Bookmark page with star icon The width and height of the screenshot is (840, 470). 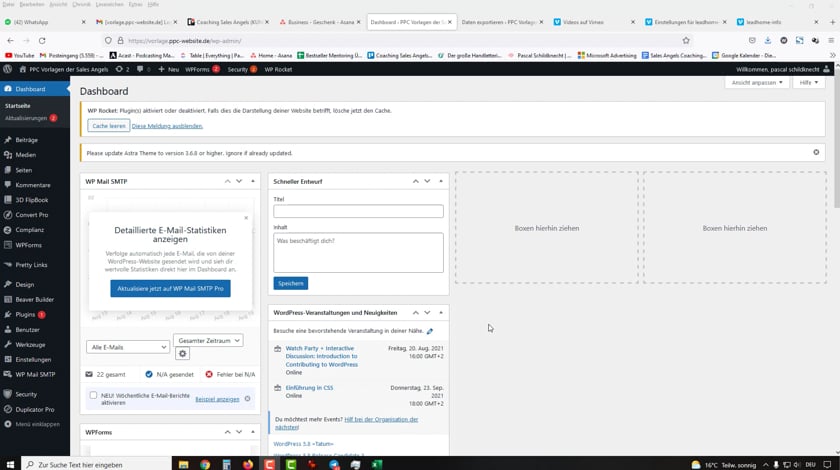pyautogui.click(x=686, y=41)
